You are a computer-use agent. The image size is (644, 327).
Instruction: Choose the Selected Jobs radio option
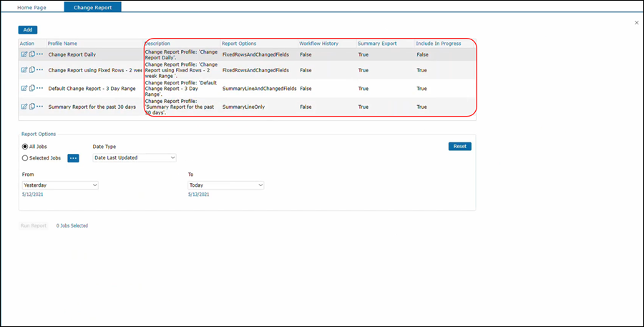coord(25,158)
